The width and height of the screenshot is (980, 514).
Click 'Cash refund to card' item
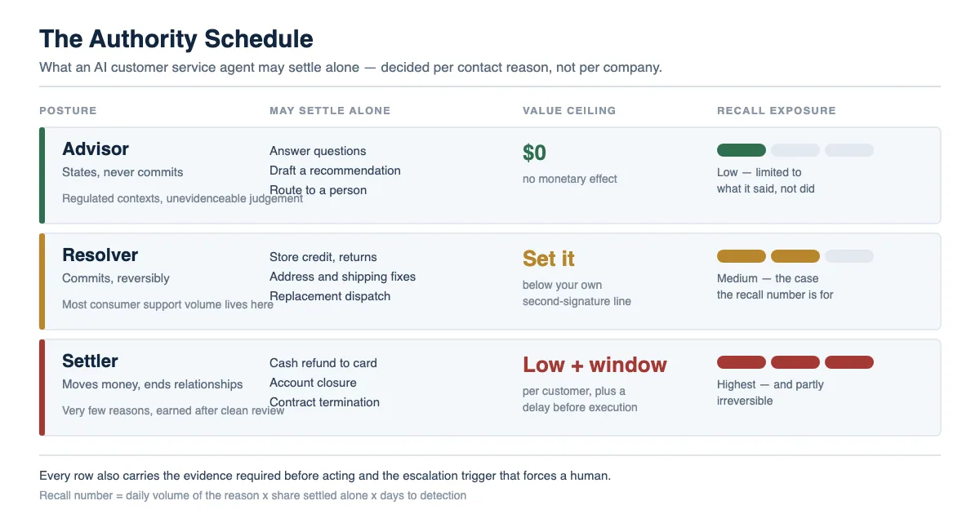point(323,363)
